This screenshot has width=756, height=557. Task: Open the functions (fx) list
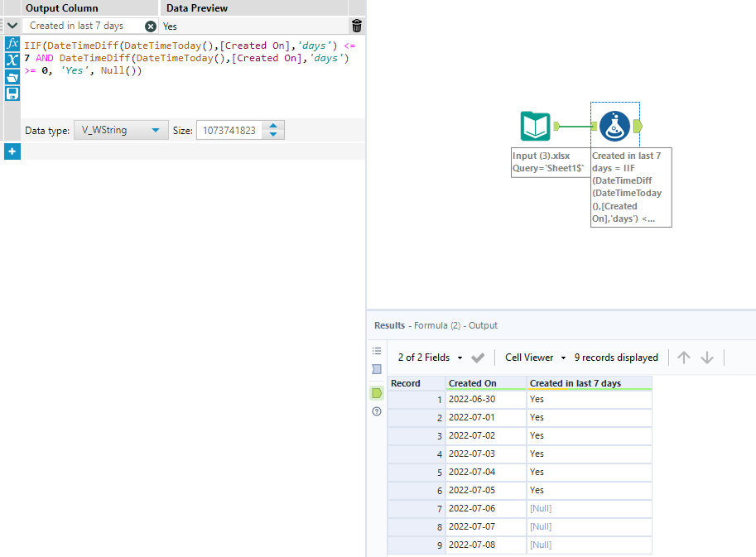pos(12,43)
